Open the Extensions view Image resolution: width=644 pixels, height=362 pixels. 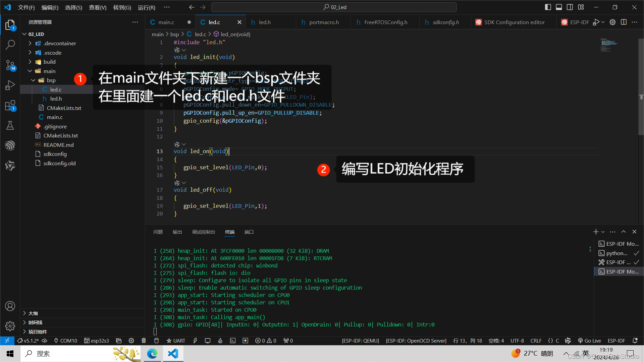[x=10, y=106]
